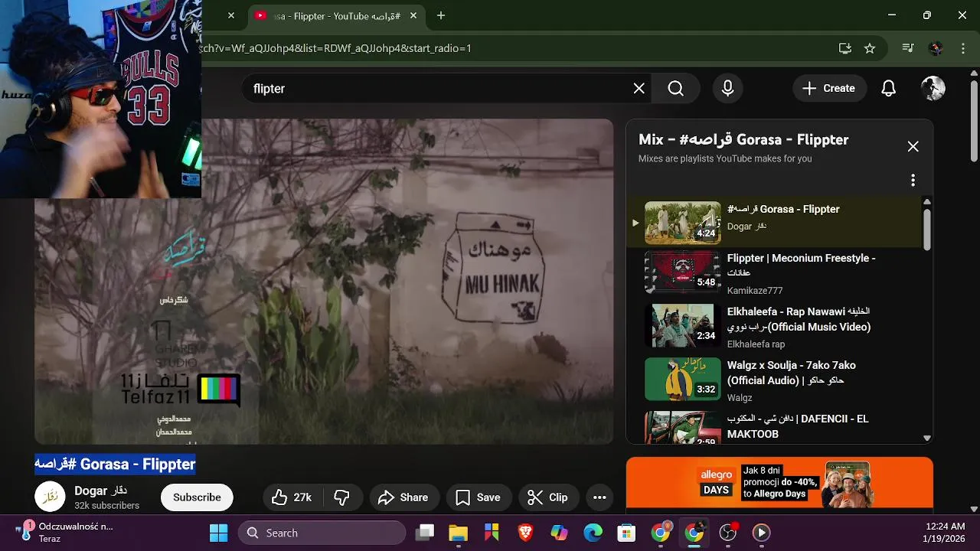
Task: Click the Walgz channel name in playlist
Action: click(x=740, y=398)
